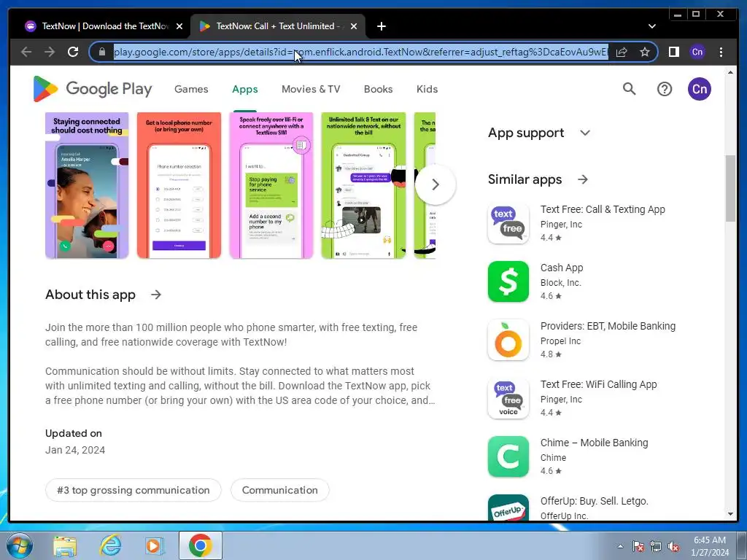
Task: View Get a local phone number screenshot
Action: coord(179,185)
